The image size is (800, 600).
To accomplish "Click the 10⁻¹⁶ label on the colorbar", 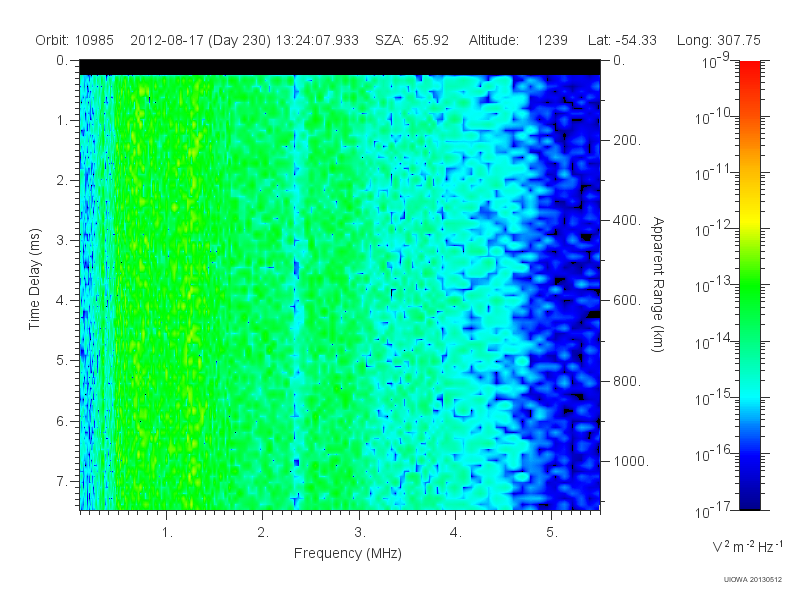I will click(x=715, y=453).
